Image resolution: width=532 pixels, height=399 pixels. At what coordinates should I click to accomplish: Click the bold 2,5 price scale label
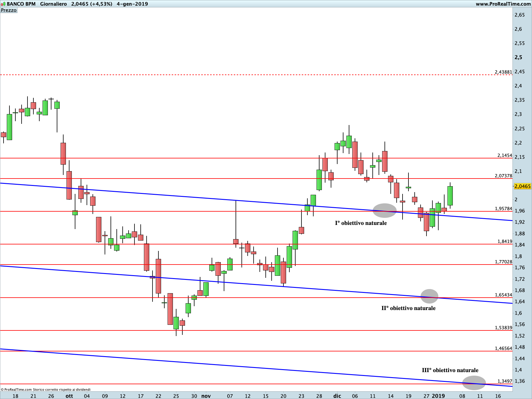coord(518,57)
